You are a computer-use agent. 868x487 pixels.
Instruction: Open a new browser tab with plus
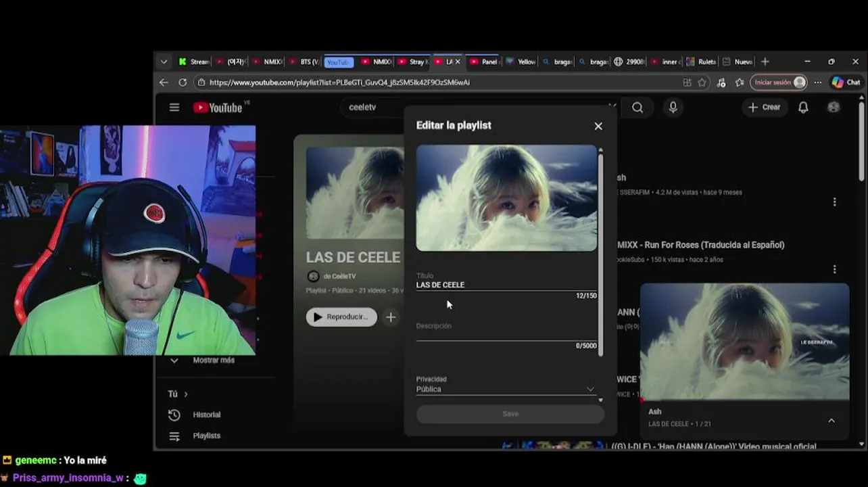765,62
